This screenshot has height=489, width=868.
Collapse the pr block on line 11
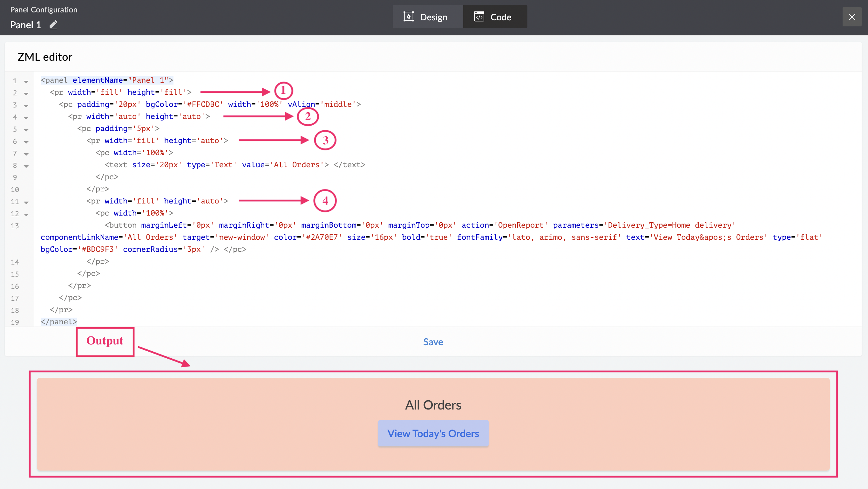26,202
